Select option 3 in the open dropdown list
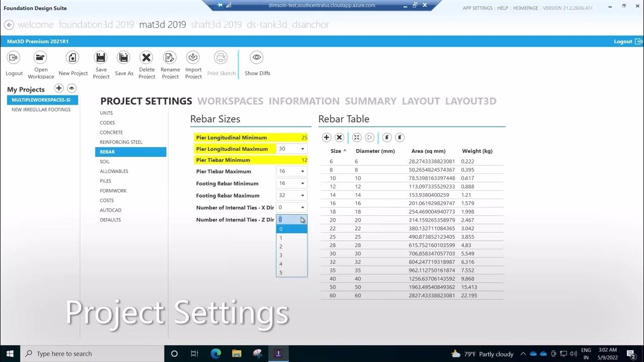The height and width of the screenshot is (362, 644). 292,255
